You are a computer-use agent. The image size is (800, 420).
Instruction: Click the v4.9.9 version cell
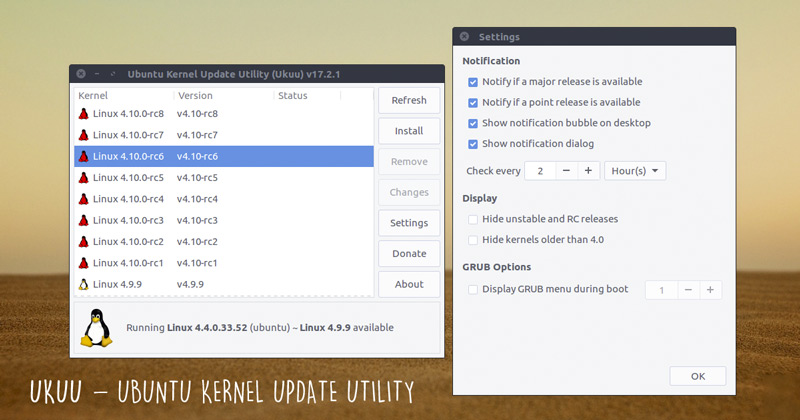190,284
